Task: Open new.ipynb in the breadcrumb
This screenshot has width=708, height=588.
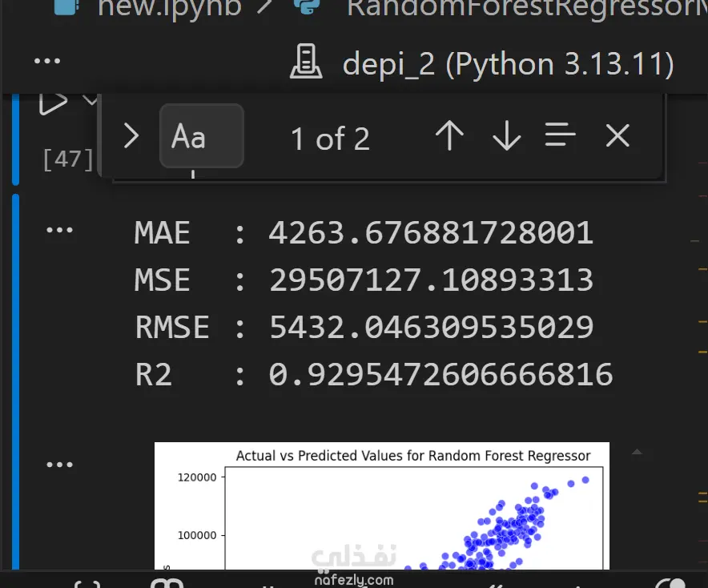Action: point(169,8)
